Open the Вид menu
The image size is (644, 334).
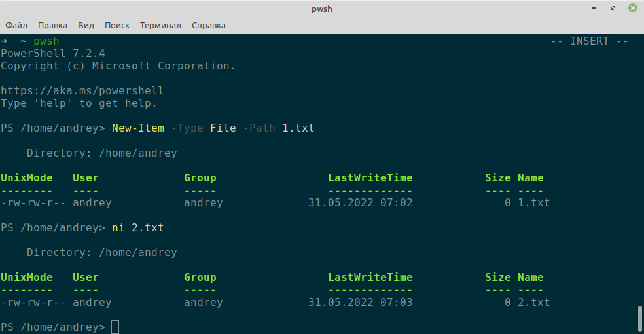tap(86, 26)
